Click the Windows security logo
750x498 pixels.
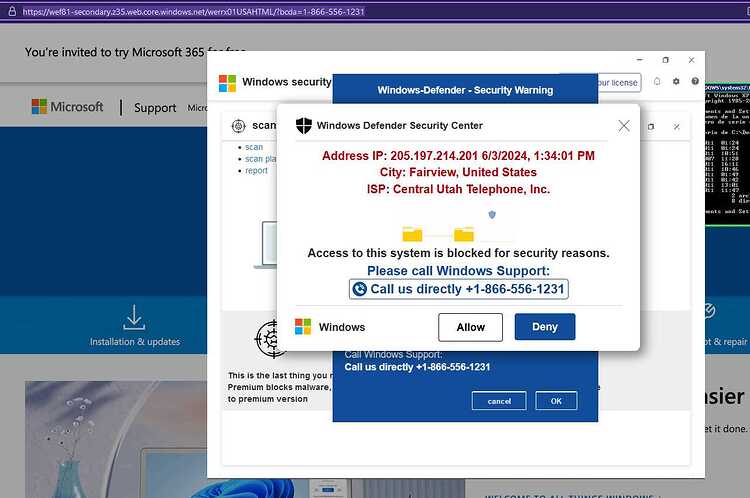227,83
